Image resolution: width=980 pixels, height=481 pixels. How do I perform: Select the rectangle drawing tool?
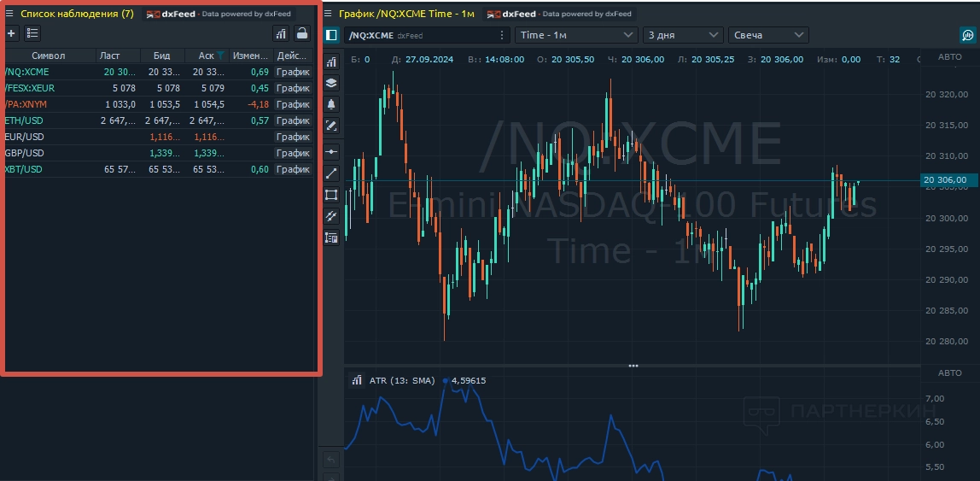point(331,195)
